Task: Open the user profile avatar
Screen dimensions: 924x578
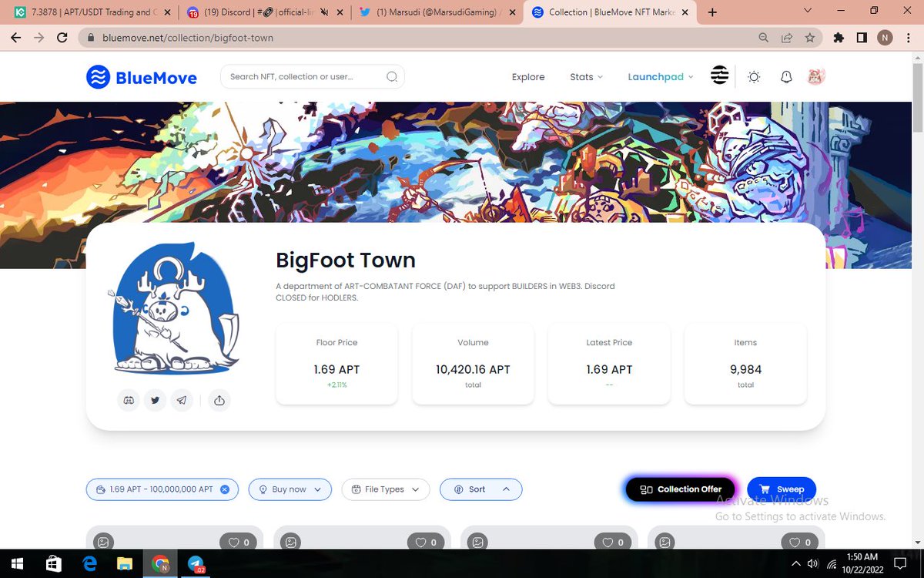Action: point(815,76)
